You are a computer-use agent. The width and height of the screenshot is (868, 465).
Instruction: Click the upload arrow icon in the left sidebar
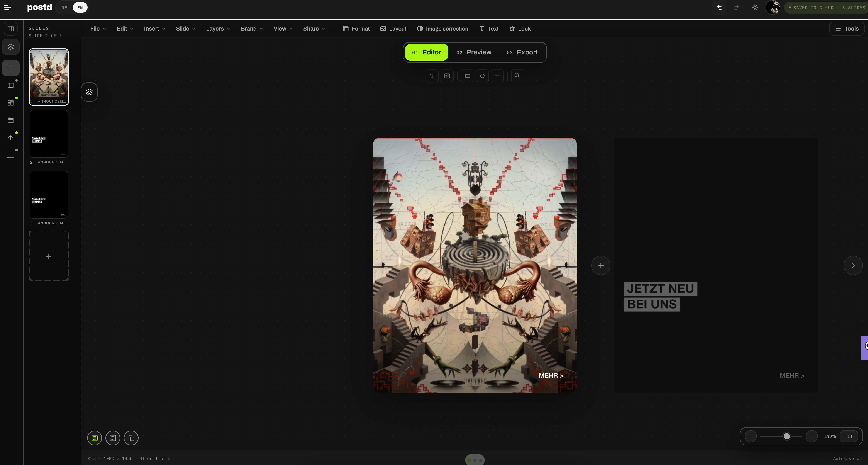point(11,137)
